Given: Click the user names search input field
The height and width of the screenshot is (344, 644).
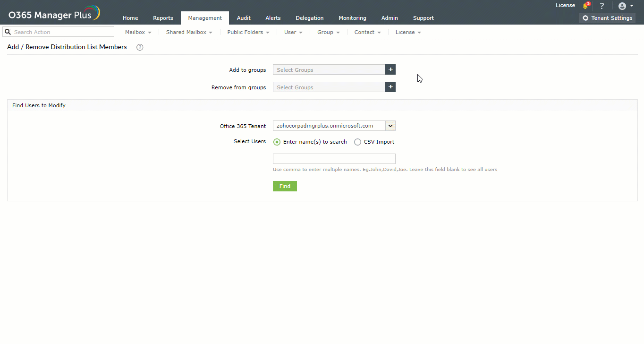Looking at the screenshot, I should click(334, 158).
